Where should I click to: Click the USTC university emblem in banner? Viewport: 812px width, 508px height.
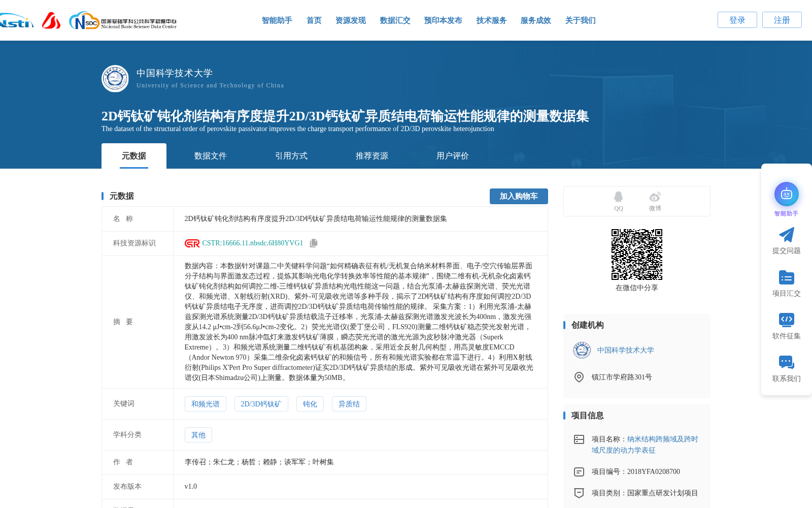pos(115,79)
